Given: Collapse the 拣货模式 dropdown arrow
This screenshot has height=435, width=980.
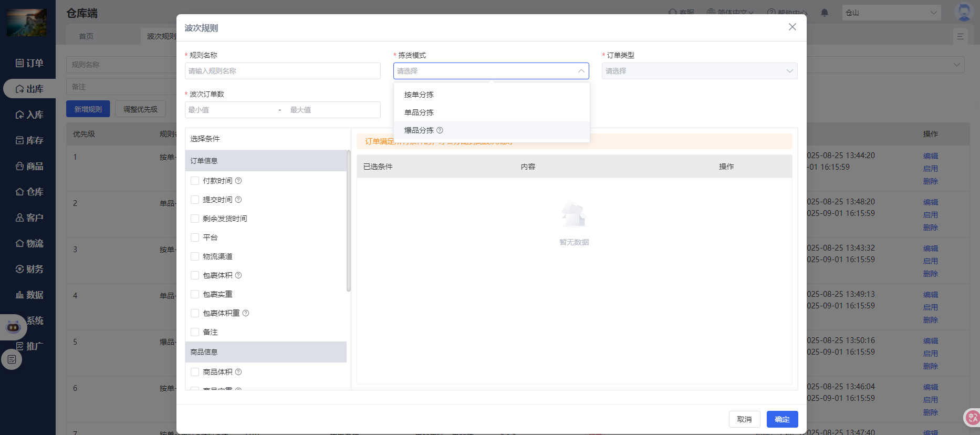Looking at the screenshot, I should (581, 71).
